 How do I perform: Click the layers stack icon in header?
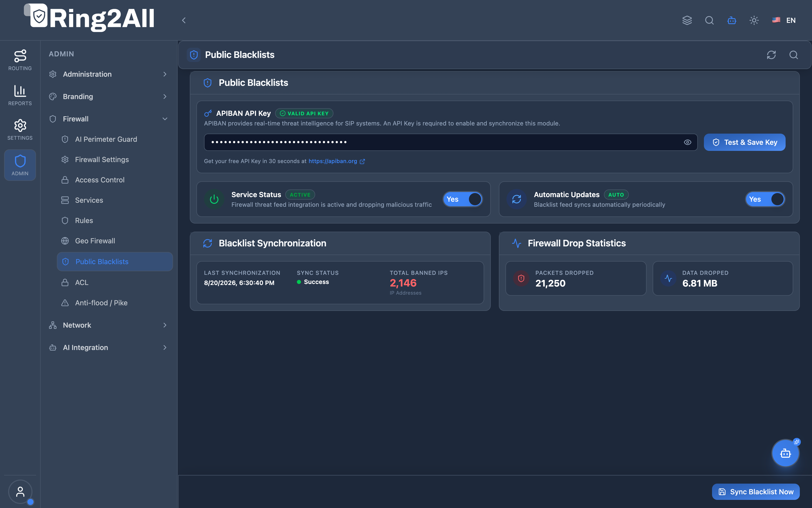687,20
